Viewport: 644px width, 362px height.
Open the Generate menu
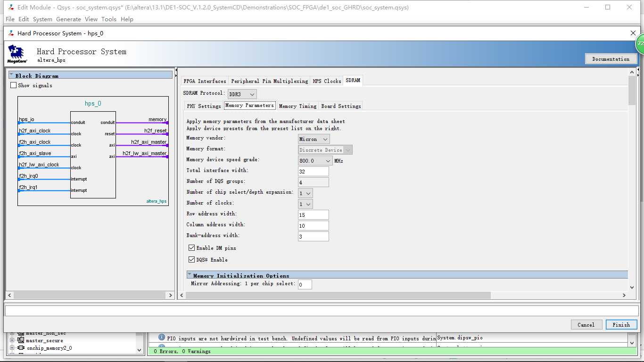[x=68, y=19]
